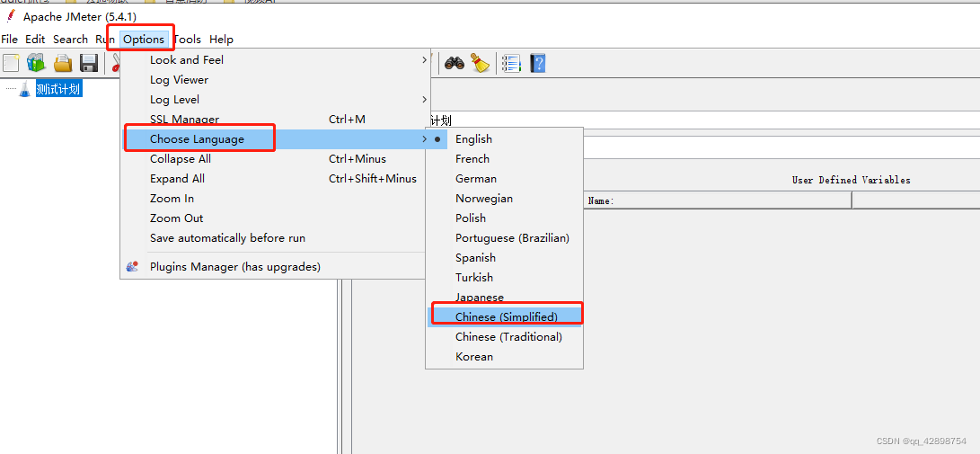The height and width of the screenshot is (454, 980).
Task: Click the New test plan icon
Action: 12,63
